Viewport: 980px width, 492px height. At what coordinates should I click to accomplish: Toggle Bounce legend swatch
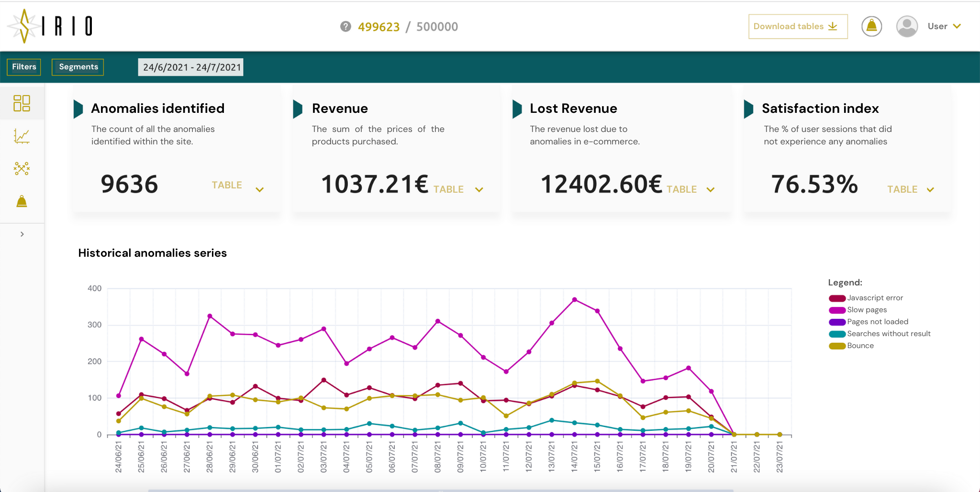pos(837,346)
